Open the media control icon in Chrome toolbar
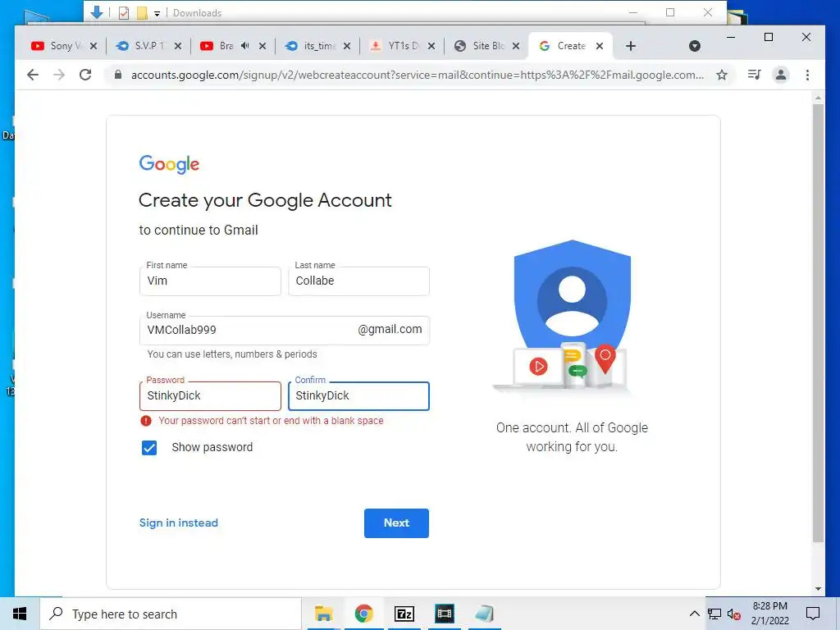This screenshot has height=630, width=840. point(755,75)
